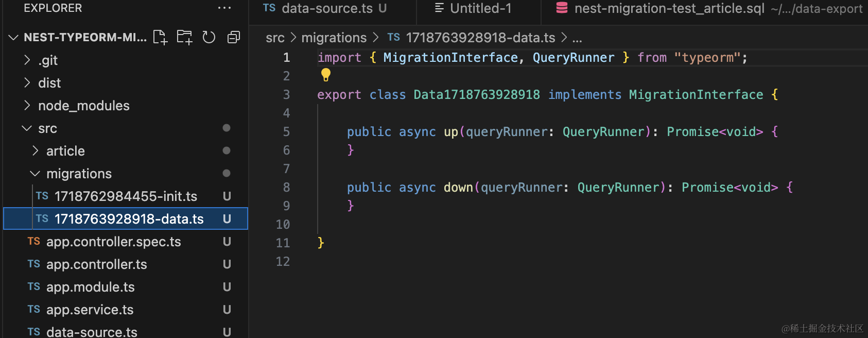Click the New File icon in Explorer
This screenshot has height=338, width=868.
[x=160, y=37]
